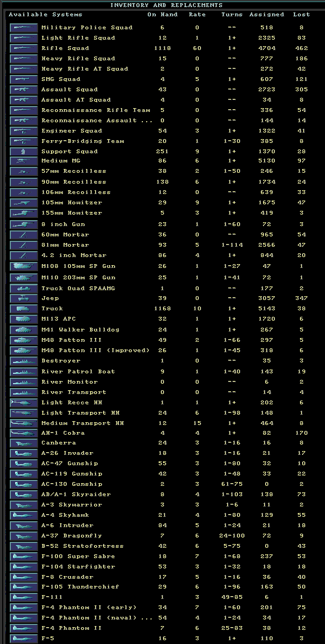Viewport: 325px width, 644px height.
Task: Select the Assault Squad icon
Action: [x=24, y=89]
